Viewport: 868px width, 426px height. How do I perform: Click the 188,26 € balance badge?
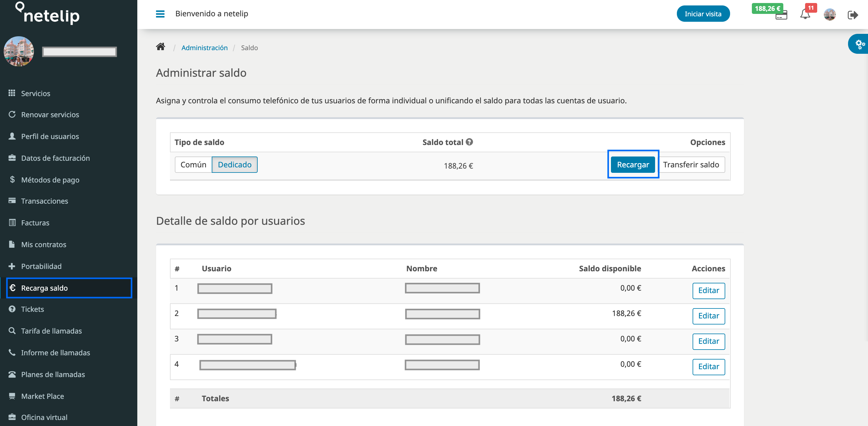point(767,8)
